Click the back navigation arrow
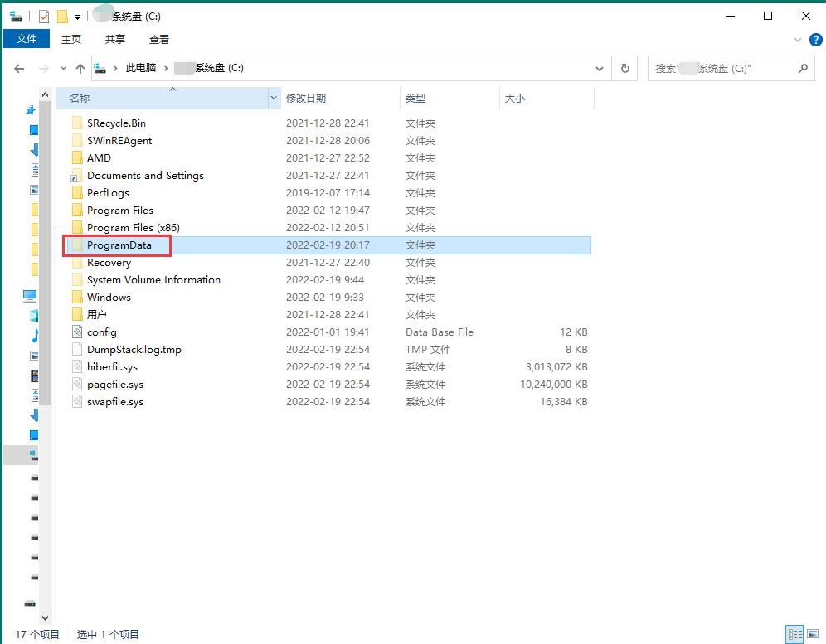This screenshot has width=826, height=644. (x=19, y=69)
